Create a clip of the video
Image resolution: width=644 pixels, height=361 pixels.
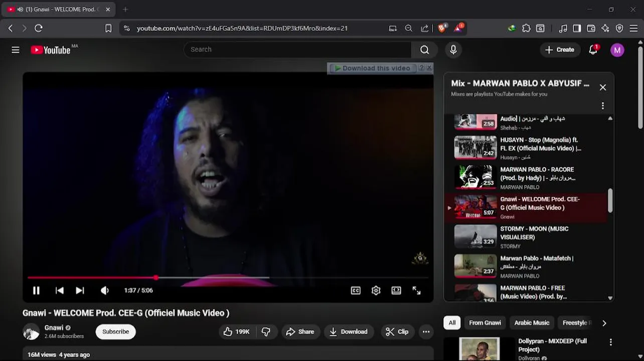397,331
